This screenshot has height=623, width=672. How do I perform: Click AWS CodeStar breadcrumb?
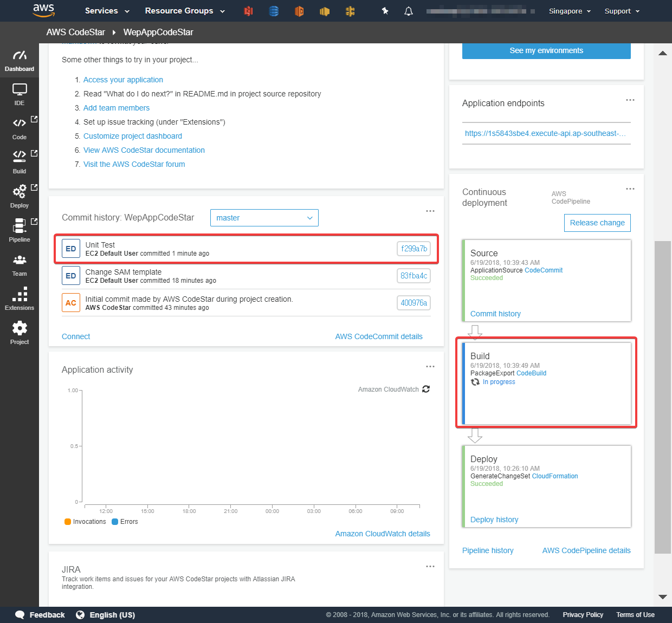click(76, 32)
